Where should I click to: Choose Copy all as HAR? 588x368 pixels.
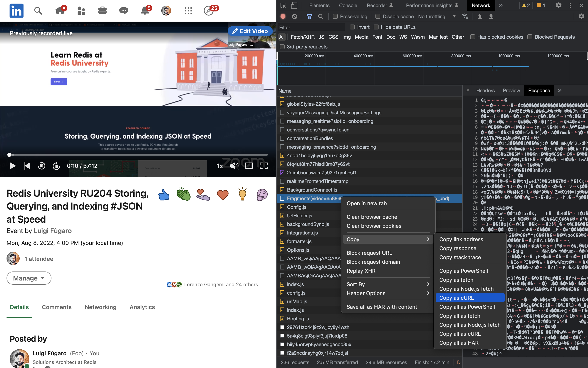pos(470,343)
